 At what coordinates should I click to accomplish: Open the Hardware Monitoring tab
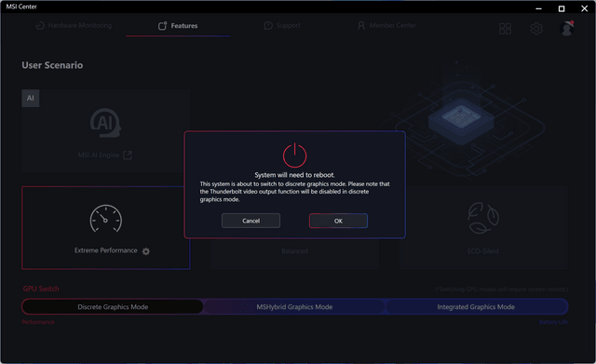(74, 25)
